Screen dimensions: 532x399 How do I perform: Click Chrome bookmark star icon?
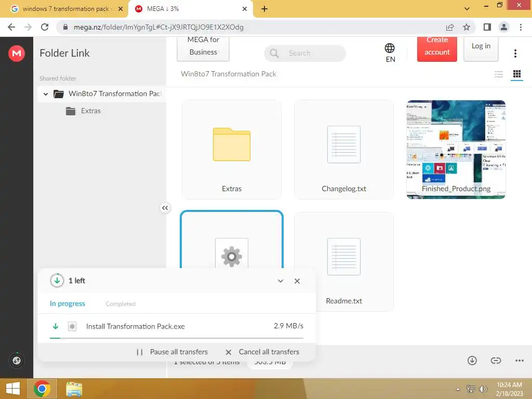tap(467, 27)
